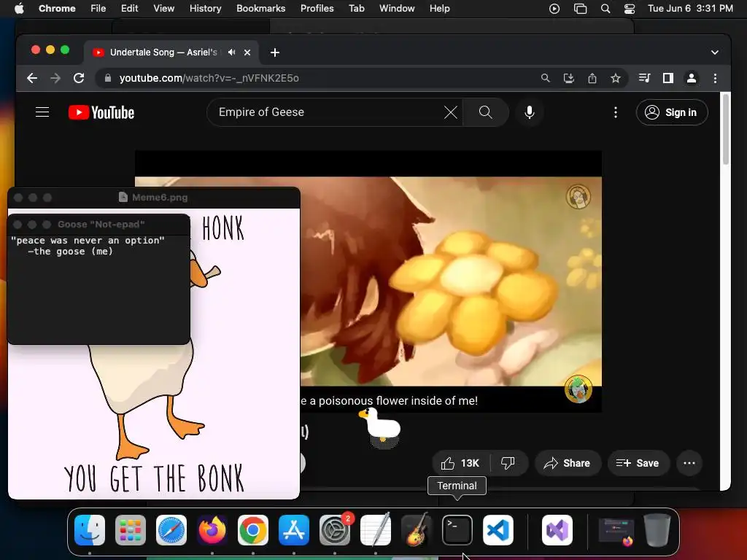
Task: Go back with Chrome's back arrow
Action: (32, 78)
